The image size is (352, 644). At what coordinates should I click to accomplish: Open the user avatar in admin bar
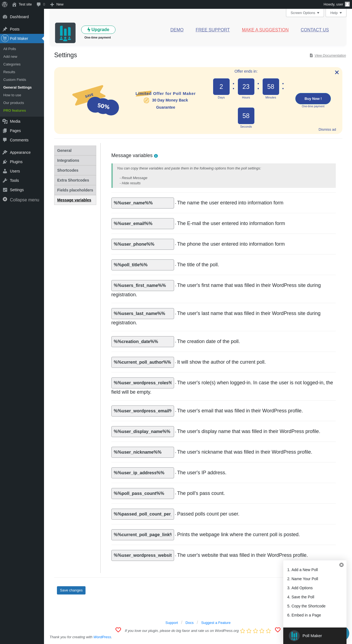(347, 4)
